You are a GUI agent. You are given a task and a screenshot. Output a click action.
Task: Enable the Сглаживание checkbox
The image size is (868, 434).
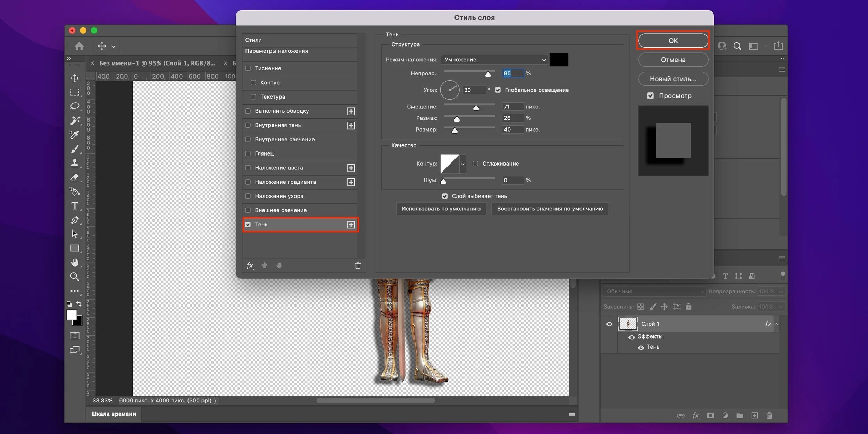pos(475,164)
